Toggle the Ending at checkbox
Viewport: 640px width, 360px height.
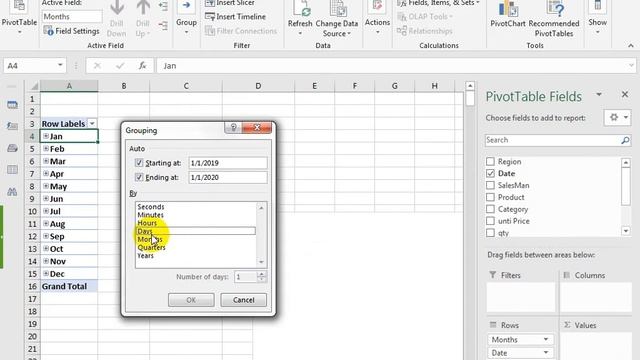139,178
